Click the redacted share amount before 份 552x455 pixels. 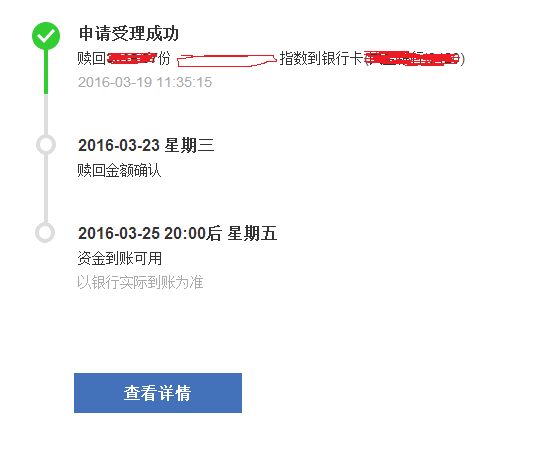click(131, 58)
